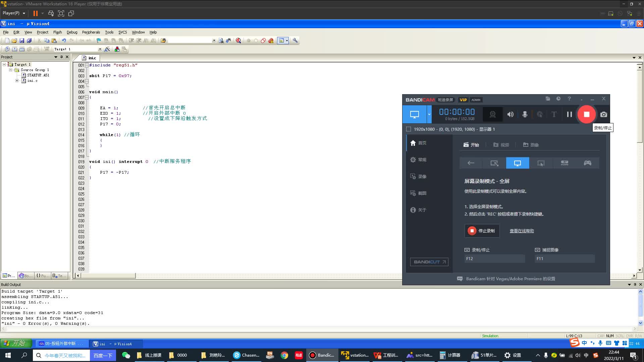Click the Open file toolbar icon
The width and height of the screenshot is (644, 362).
click(x=14, y=41)
